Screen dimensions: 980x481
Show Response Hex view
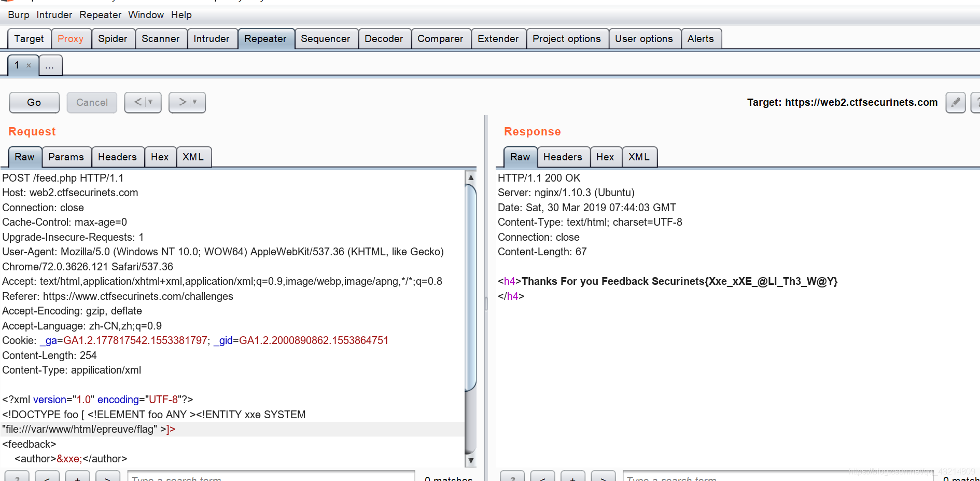[x=605, y=157]
